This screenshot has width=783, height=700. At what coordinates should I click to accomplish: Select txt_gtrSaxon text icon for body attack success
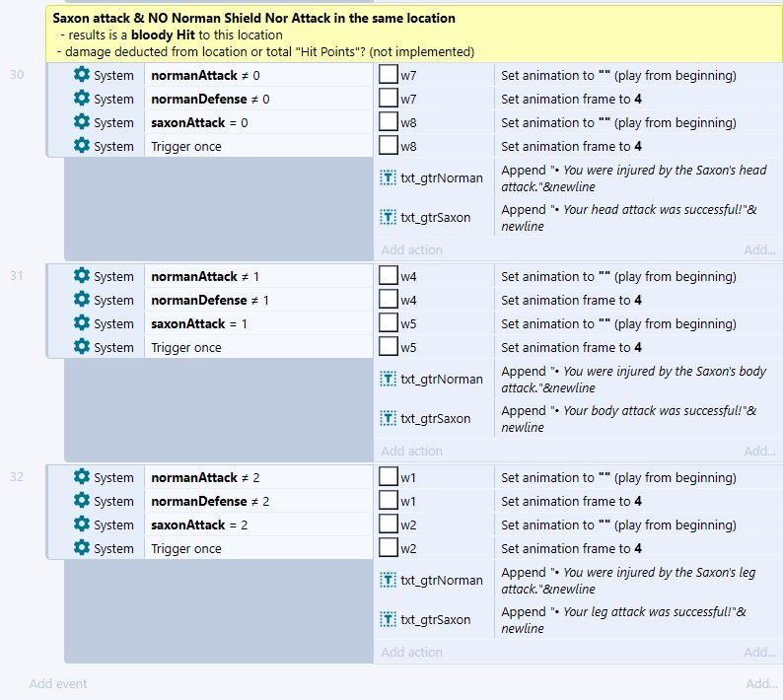tap(388, 418)
